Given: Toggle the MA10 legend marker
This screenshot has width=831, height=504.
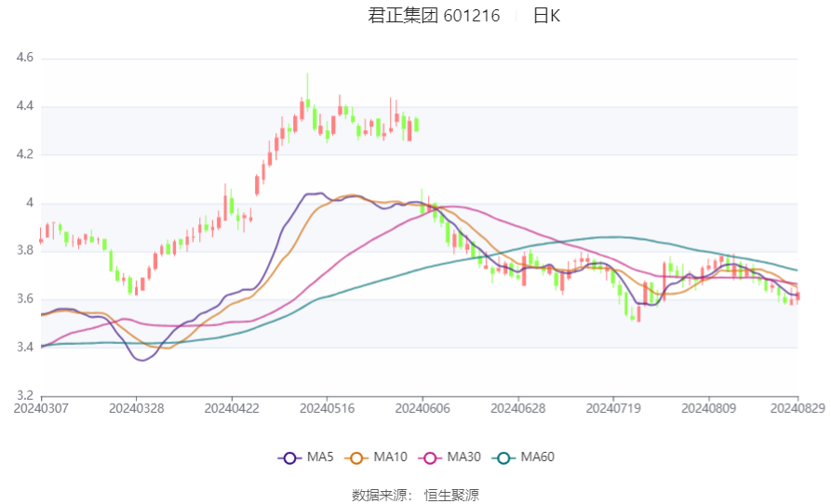Looking at the screenshot, I should (356, 458).
